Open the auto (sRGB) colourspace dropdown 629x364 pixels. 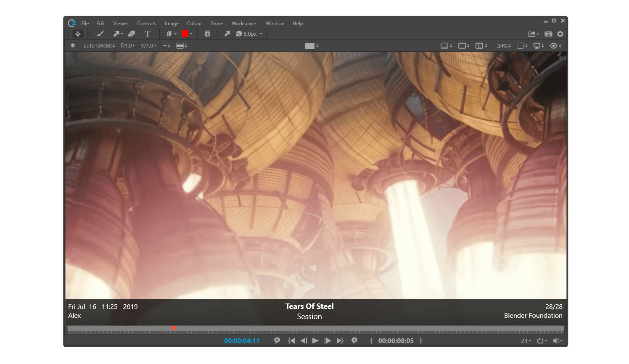[x=99, y=45]
